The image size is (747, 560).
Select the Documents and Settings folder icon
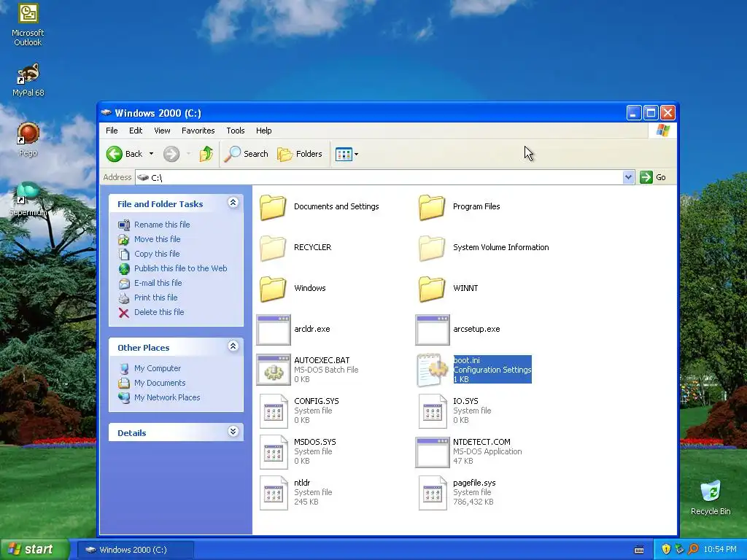[273, 206]
